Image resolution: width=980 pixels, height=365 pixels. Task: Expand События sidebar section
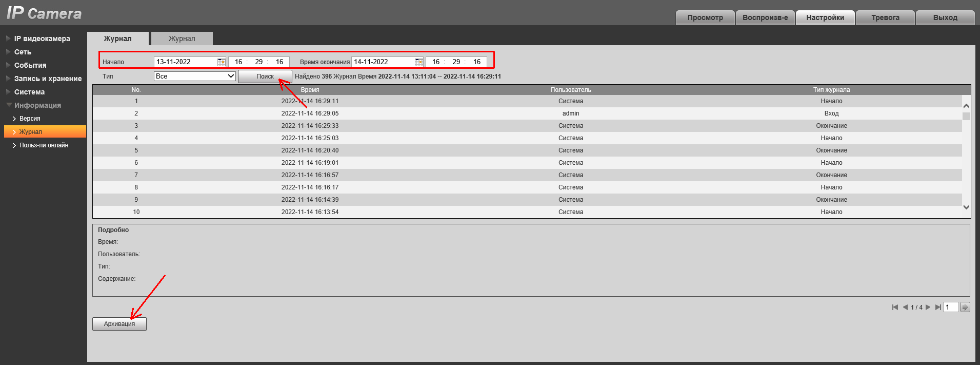point(30,65)
